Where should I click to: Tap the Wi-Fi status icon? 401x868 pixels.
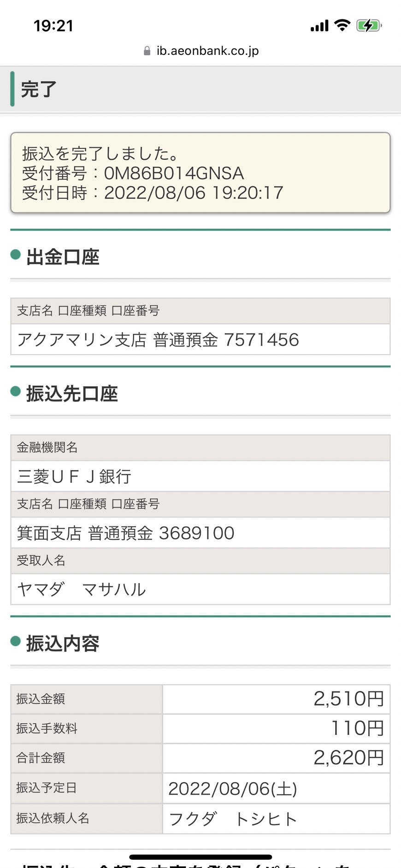(342, 25)
